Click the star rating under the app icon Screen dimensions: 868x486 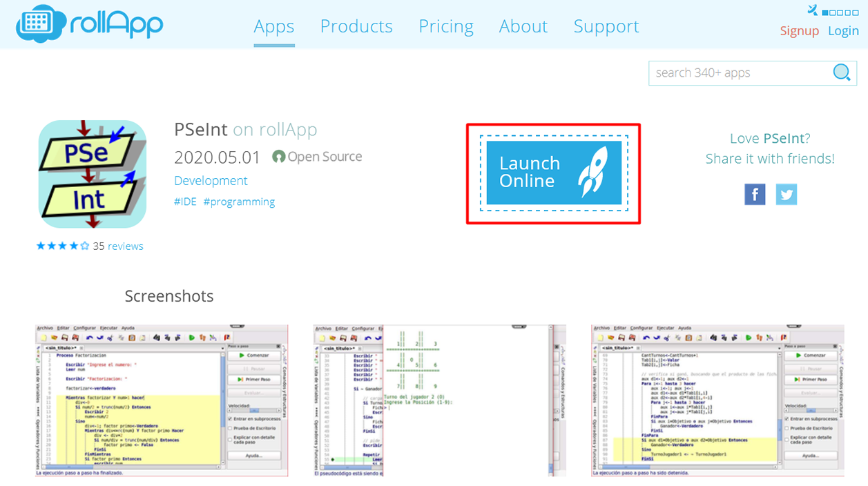[62, 246]
